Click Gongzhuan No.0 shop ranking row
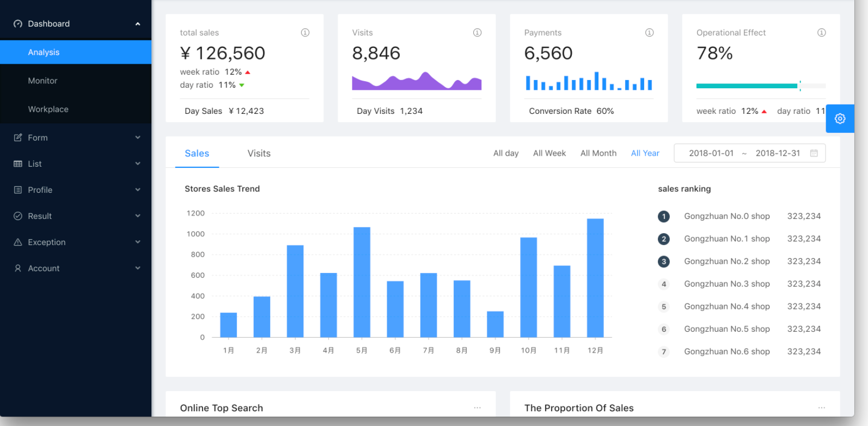The width and height of the screenshot is (868, 426). click(739, 217)
